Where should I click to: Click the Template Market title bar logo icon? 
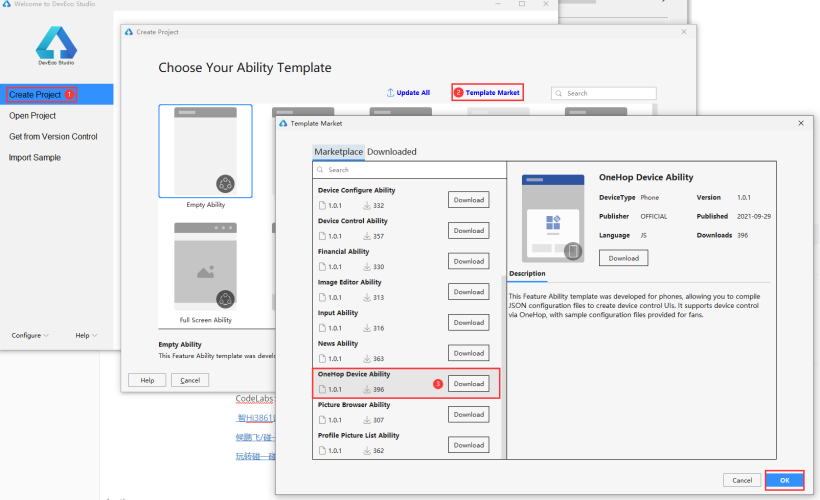(x=283, y=123)
